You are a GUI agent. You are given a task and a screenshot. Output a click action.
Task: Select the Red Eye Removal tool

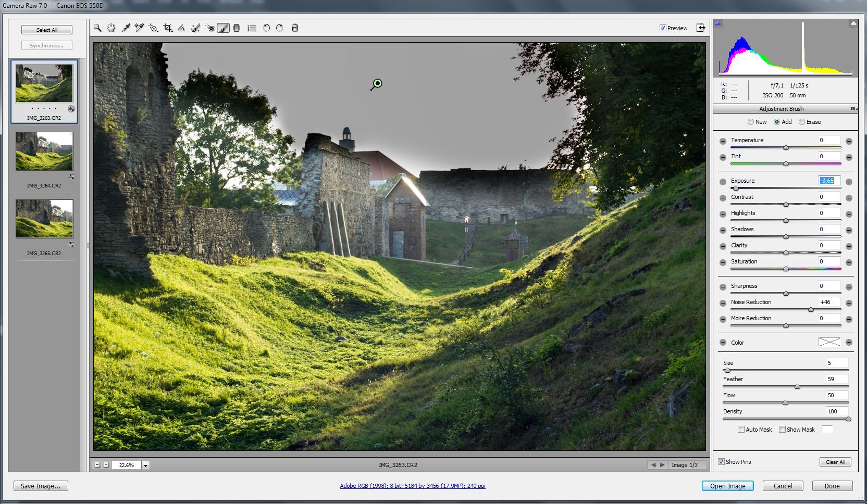coord(209,28)
